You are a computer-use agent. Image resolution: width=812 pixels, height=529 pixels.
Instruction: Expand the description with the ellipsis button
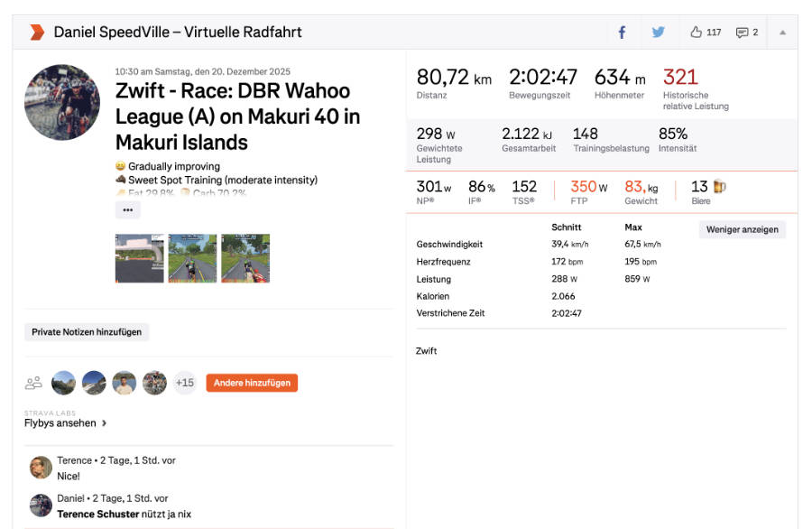(127, 209)
